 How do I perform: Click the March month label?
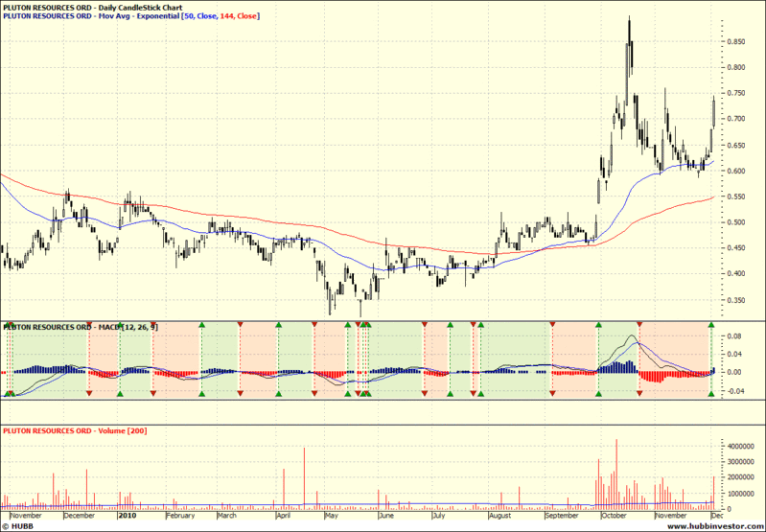click(x=226, y=516)
